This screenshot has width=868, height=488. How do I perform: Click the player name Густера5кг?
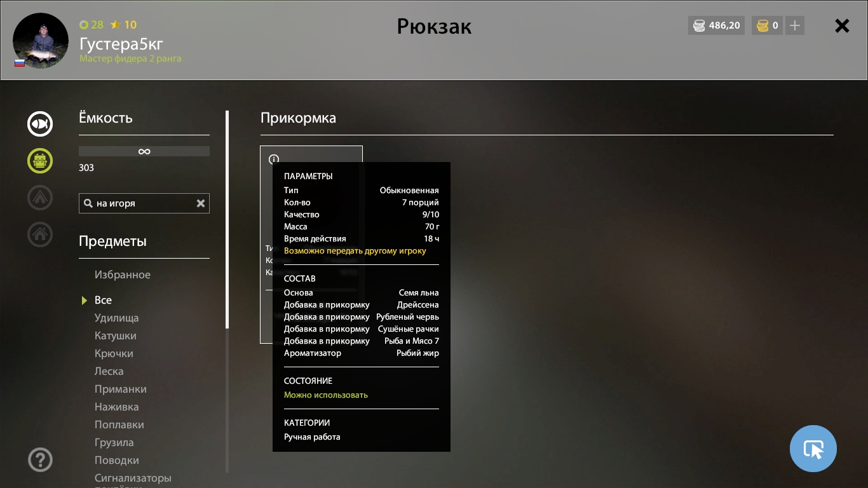coord(121,43)
